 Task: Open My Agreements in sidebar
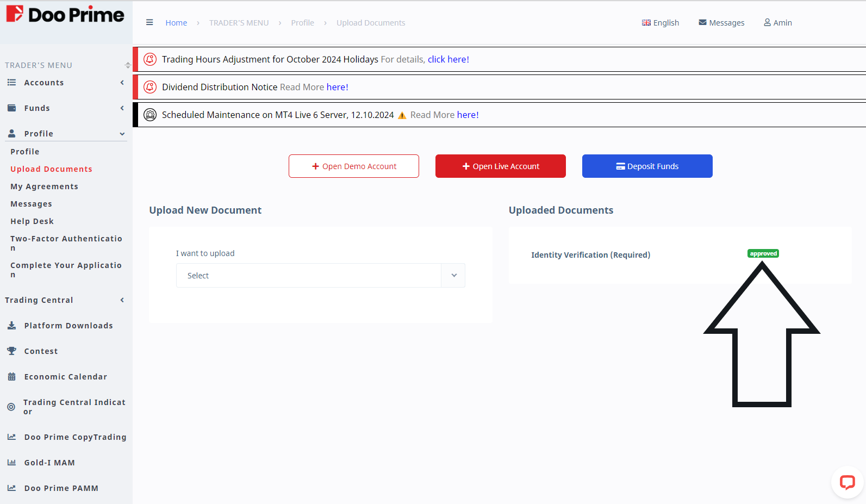coord(44,186)
